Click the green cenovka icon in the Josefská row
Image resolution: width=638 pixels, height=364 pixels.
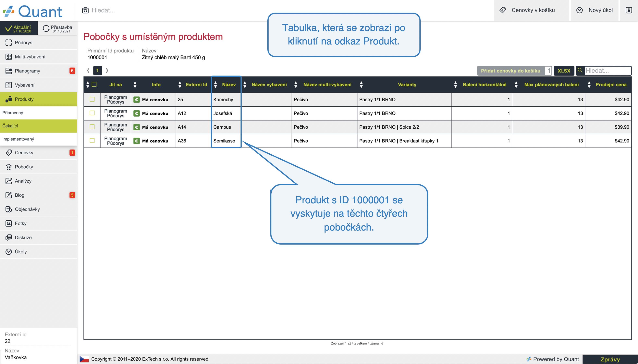[136, 114]
